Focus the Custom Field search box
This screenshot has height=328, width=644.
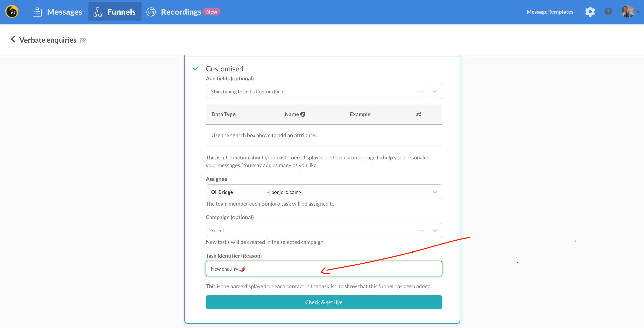pyautogui.click(x=310, y=92)
